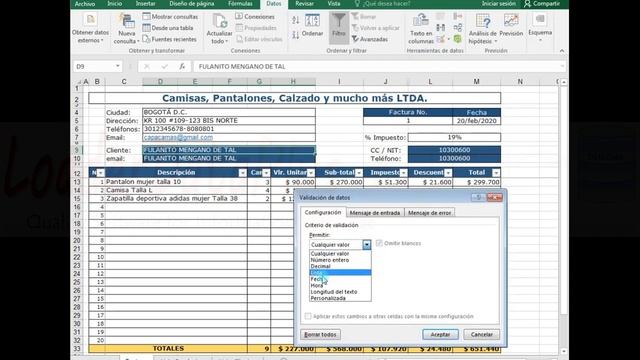The image size is (640, 360).
Task: Open Texto en columnas tool
Action: click(x=420, y=29)
